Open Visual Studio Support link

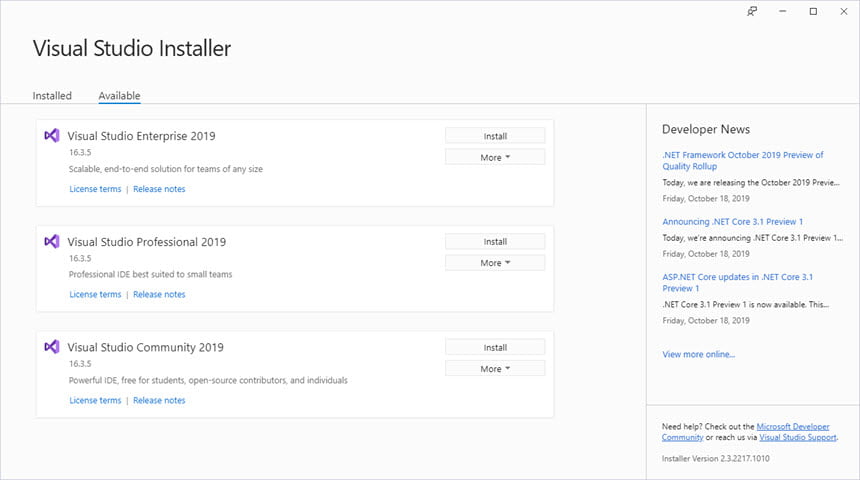point(797,437)
